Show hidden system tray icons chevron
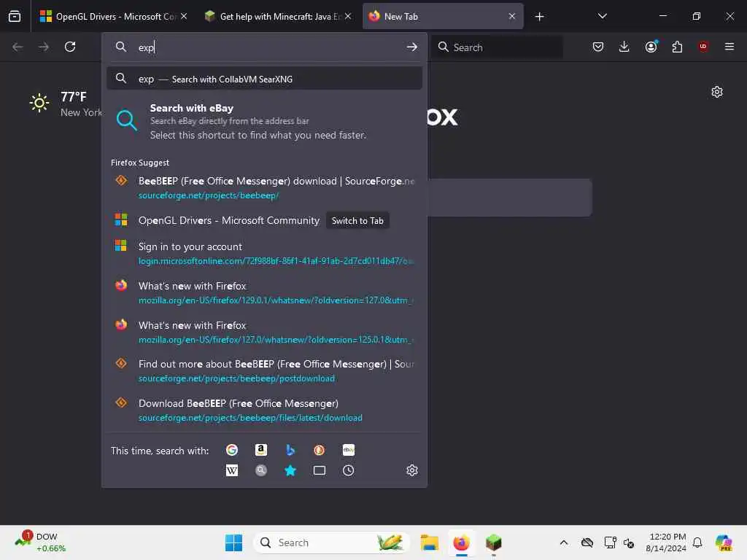Viewport: 747px width, 560px height. [x=564, y=542]
